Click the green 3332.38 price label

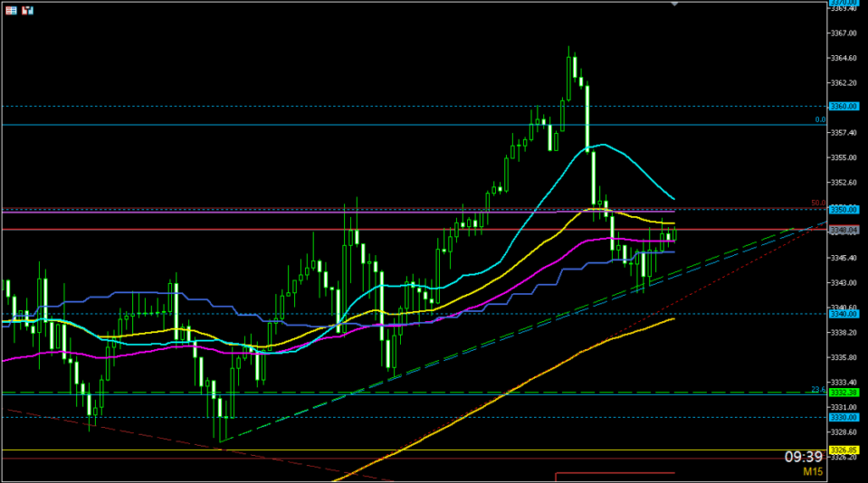[843, 392]
